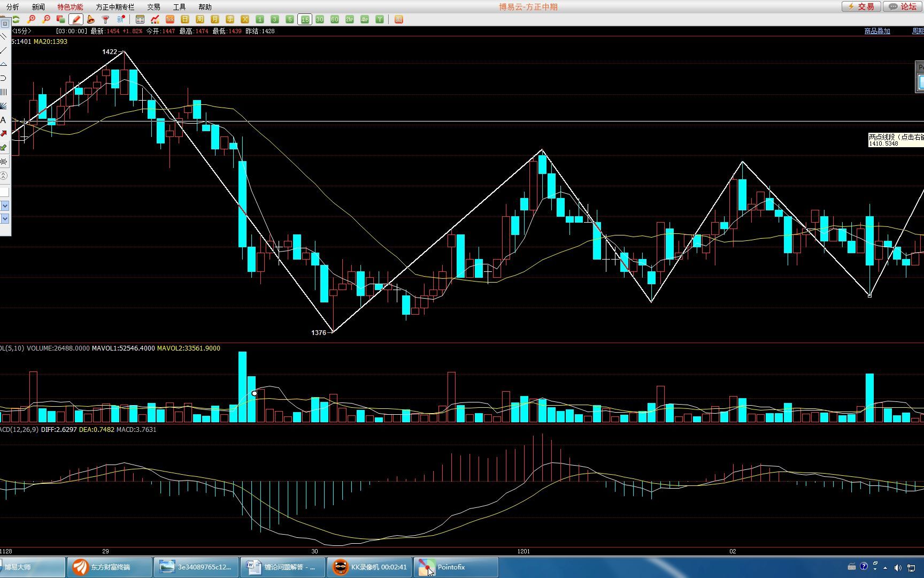Click the green Y period icon
This screenshot has width=924, height=578.
point(380,19)
